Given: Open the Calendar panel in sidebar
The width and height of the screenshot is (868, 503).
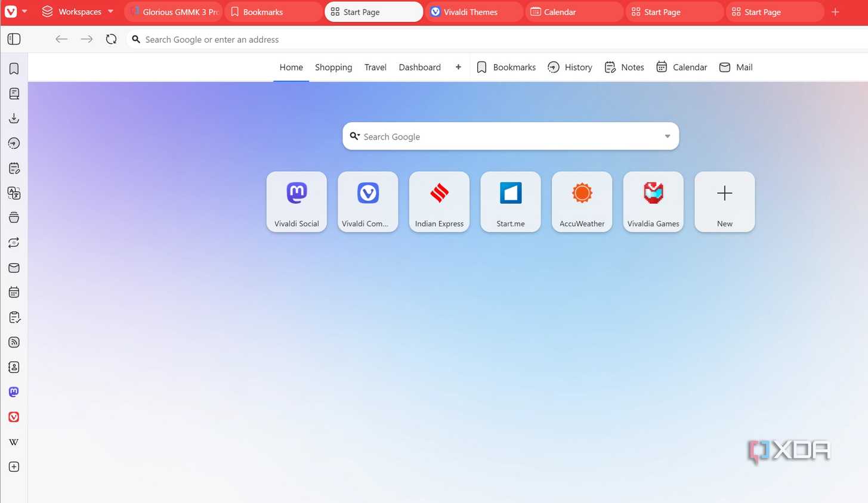Looking at the screenshot, I should click(14, 293).
